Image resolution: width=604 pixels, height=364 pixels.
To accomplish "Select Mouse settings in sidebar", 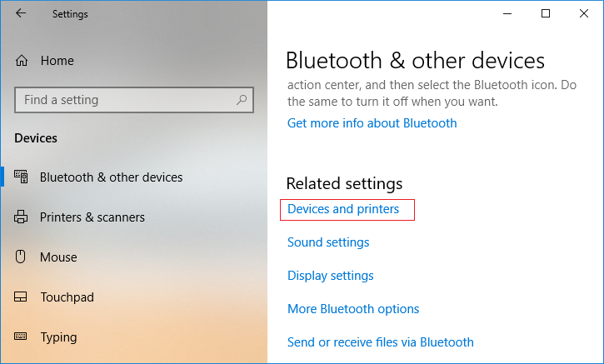I will (x=58, y=257).
